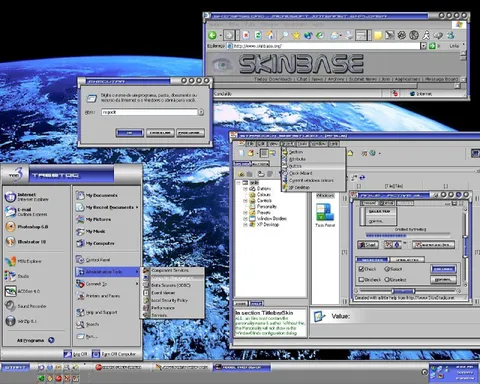
Task: Click the Value edit icon in the skin editor
Action: coord(319,316)
